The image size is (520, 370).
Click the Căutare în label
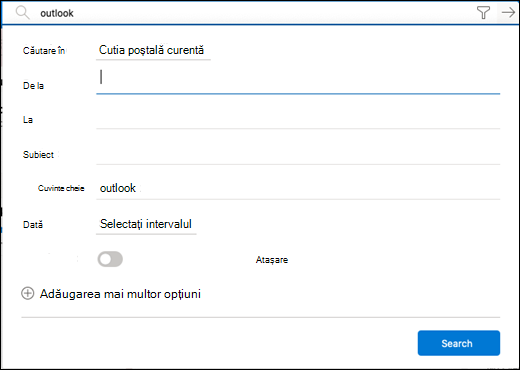[44, 51]
